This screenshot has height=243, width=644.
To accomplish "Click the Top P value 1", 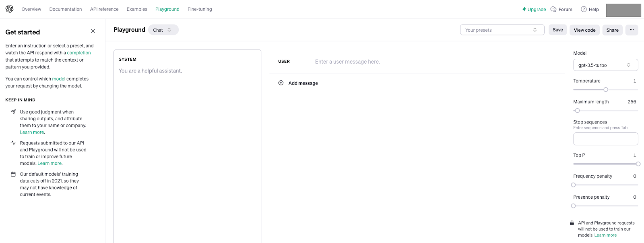I will coord(635,155).
